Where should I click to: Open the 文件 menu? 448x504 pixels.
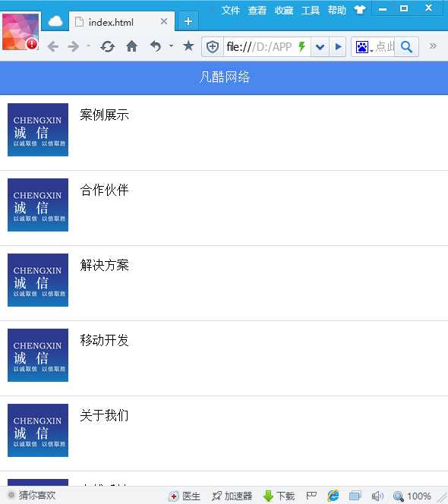231,11
